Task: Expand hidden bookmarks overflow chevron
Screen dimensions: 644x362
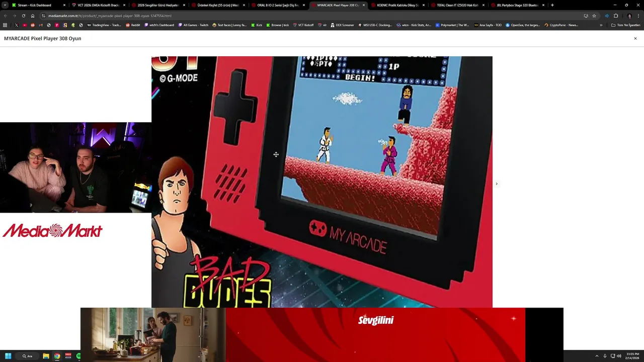Action: [601, 25]
